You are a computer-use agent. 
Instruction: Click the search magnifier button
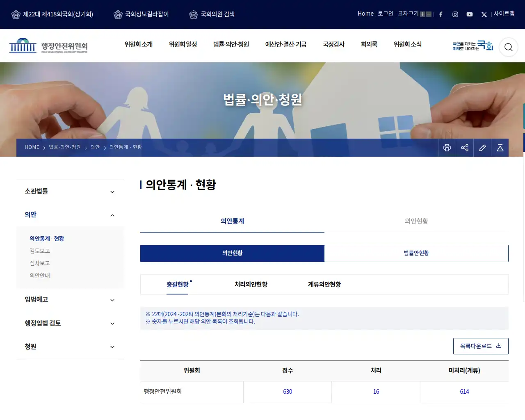click(x=509, y=47)
